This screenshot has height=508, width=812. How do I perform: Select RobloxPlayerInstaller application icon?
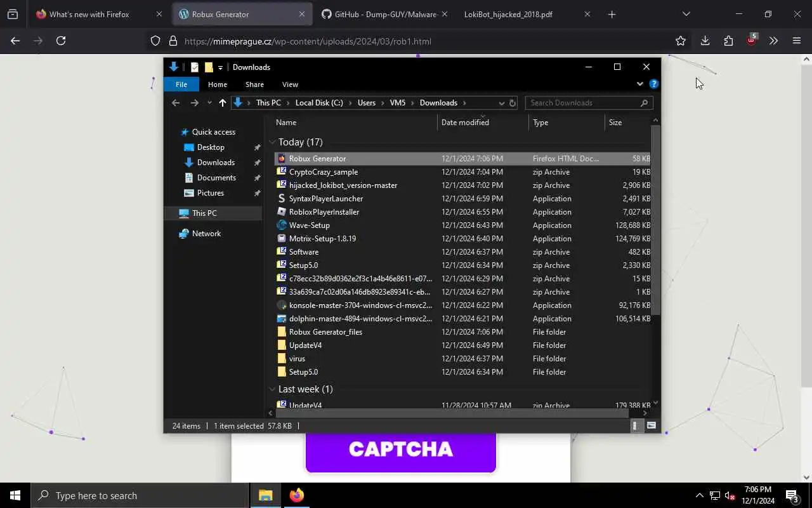tap(282, 212)
